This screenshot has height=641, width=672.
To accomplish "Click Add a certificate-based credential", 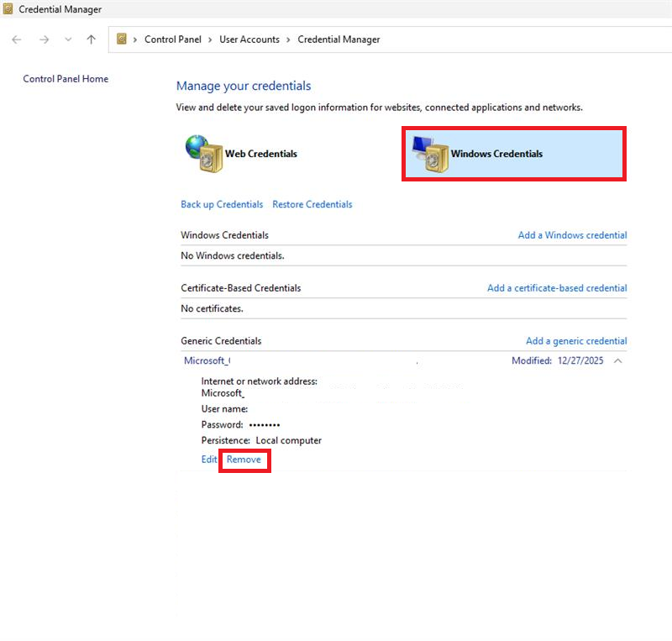I will 557,288.
